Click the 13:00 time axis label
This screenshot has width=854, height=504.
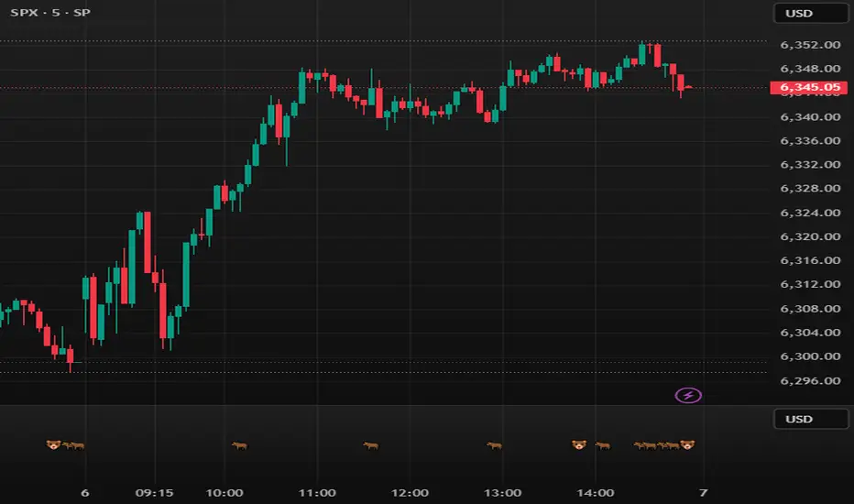click(x=503, y=493)
